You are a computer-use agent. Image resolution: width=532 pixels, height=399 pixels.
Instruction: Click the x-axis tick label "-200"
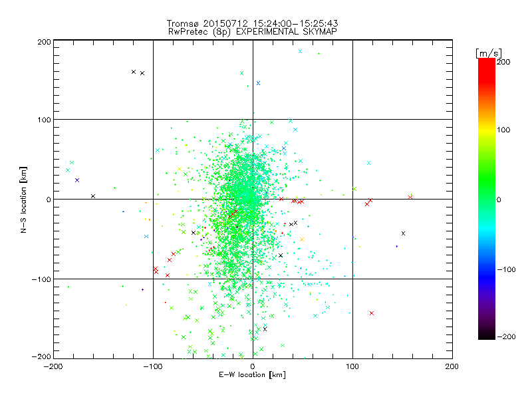(x=53, y=366)
